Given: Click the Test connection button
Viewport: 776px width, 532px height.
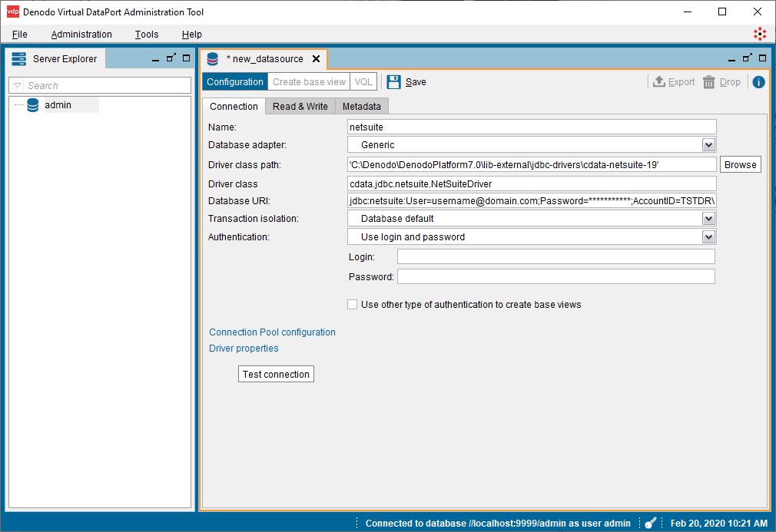Looking at the screenshot, I should pyautogui.click(x=276, y=375).
